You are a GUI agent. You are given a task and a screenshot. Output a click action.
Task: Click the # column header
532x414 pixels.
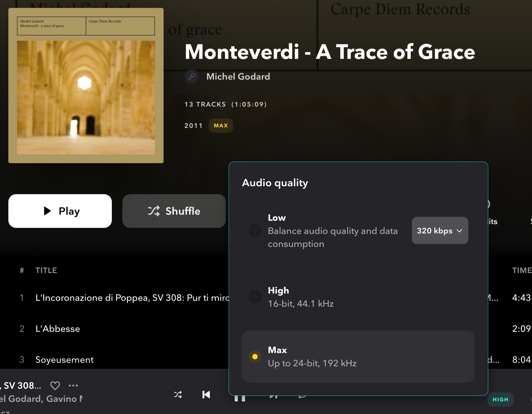[x=22, y=270]
